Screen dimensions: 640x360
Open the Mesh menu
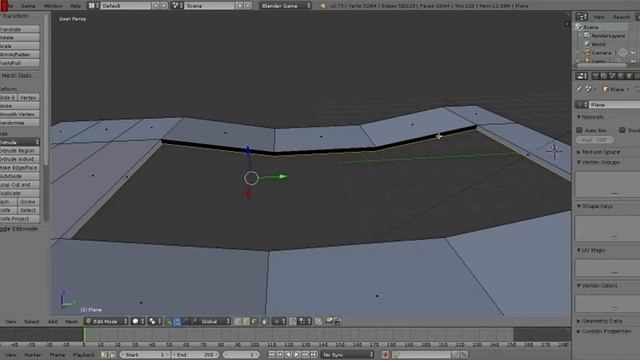click(71, 322)
